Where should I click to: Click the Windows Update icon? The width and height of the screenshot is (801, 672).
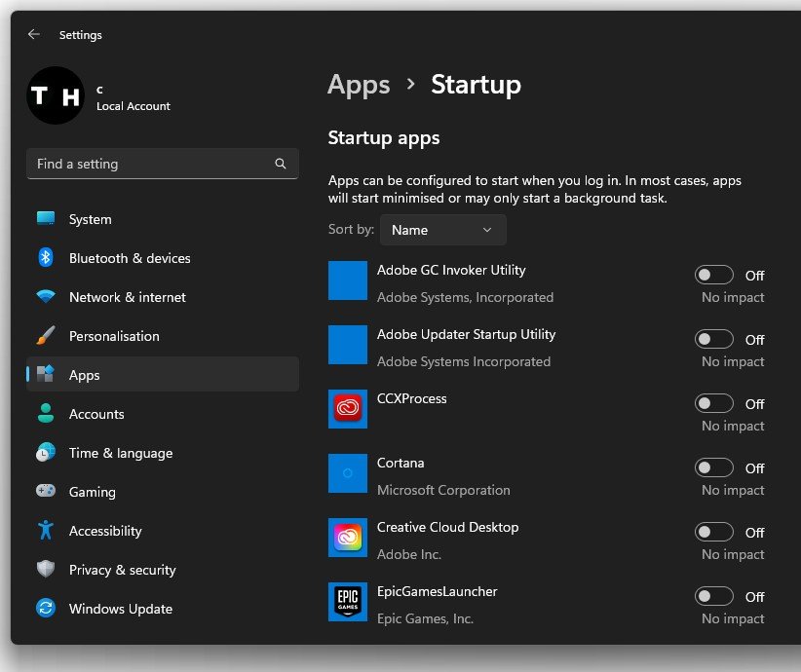coord(46,609)
